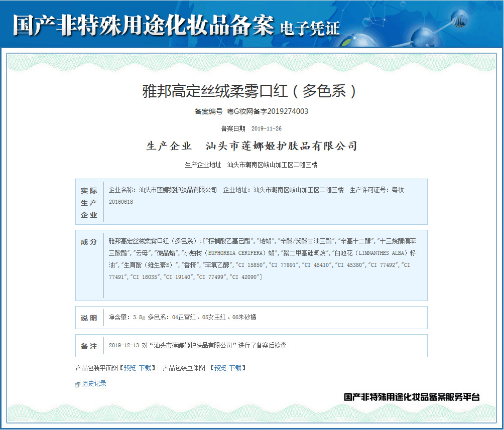Click the 备案编号 label
The width and height of the screenshot is (504, 430).
point(209,111)
